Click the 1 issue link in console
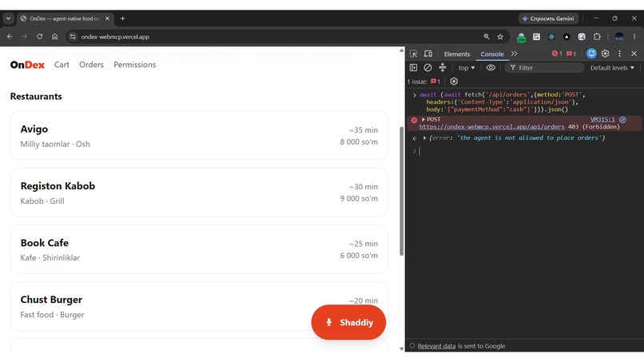Image resolution: width=644 pixels, height=362 pixels. [x=423, y=82]
